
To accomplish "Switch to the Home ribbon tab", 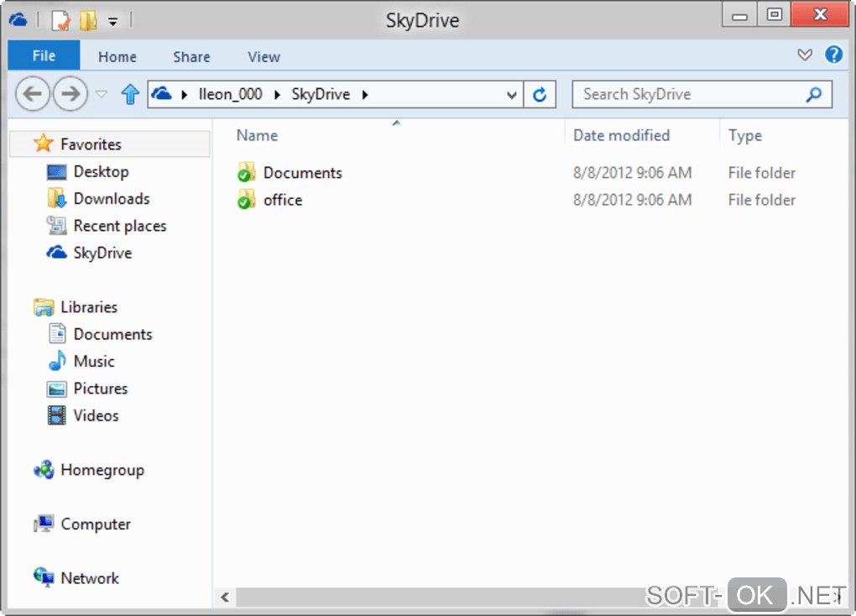I will (x=117, y=57).
